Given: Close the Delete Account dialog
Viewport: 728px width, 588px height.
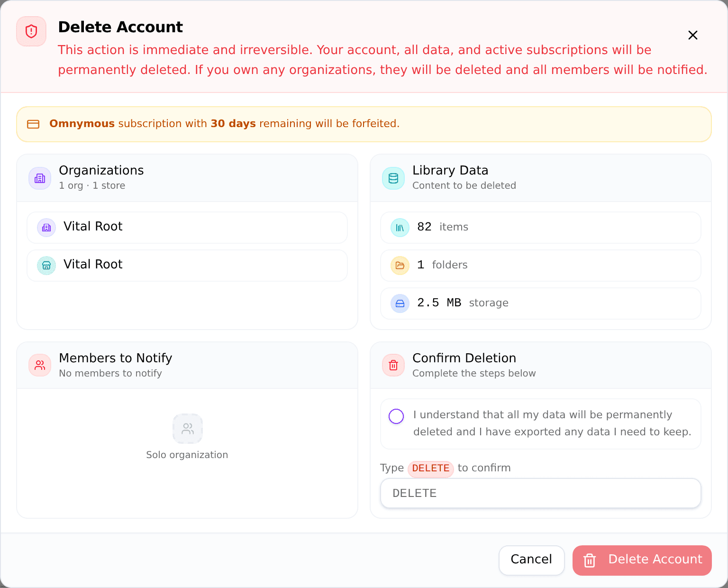Looking at the screenshot, I should (692, 35).
